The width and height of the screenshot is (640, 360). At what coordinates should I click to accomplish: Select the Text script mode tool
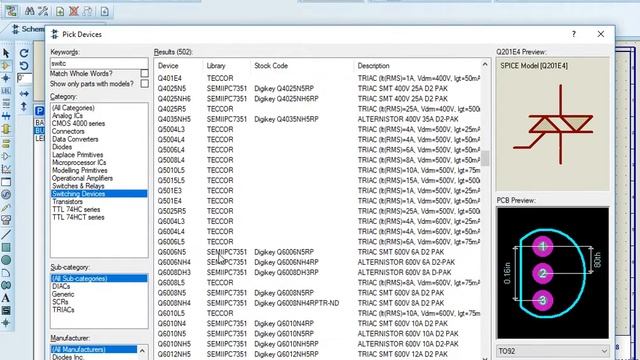coord(6,103)
